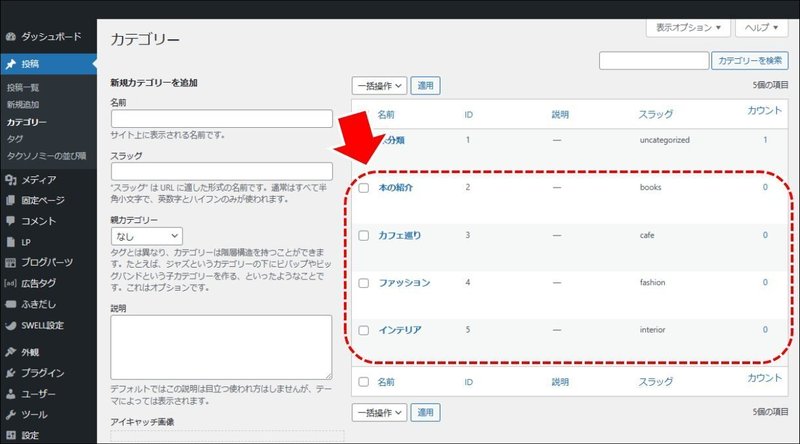The height and width of the screenshot is (444, 800).
Task: Sort by カウント column header at top
Action: pos(764,111)
